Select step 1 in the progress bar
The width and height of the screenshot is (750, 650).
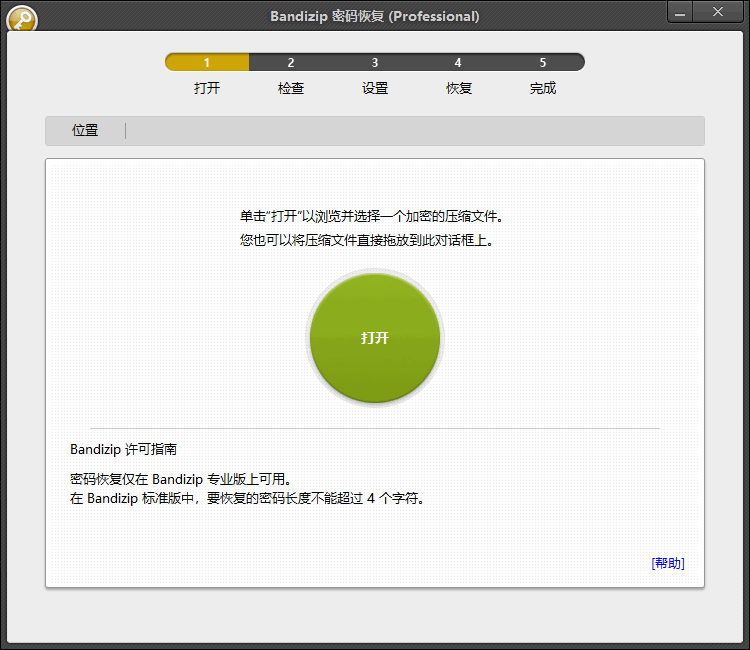click(207, 62)
